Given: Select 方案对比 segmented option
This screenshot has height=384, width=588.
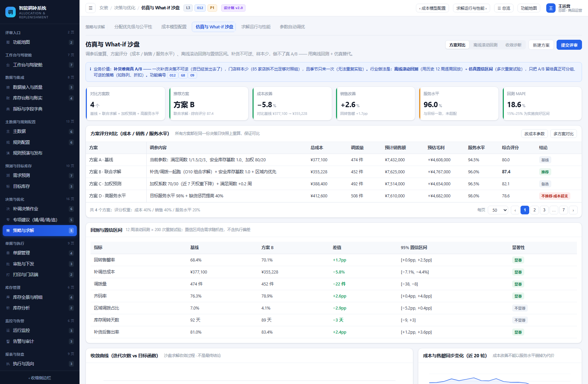Looking at the screenshot, I should tap(457, 45).
